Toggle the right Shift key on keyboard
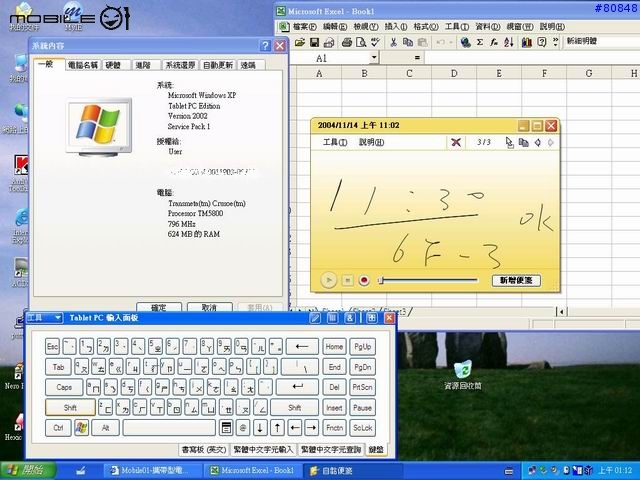The height and width of the screenshot is (480, 640). pyautogui.click(x=294, y=407)
